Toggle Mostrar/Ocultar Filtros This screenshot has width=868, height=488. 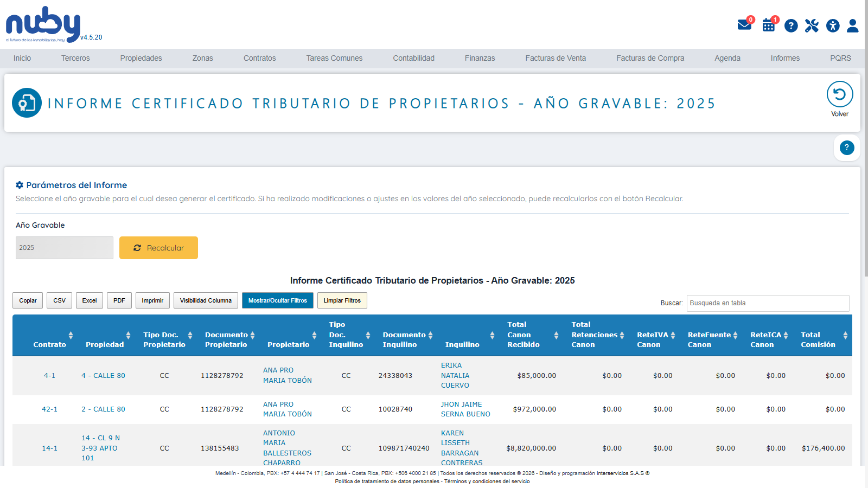278,300
